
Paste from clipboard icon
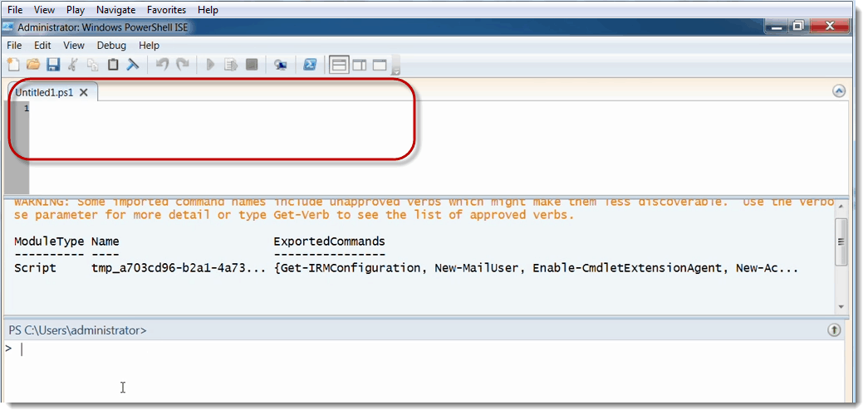tap(113, 65)
